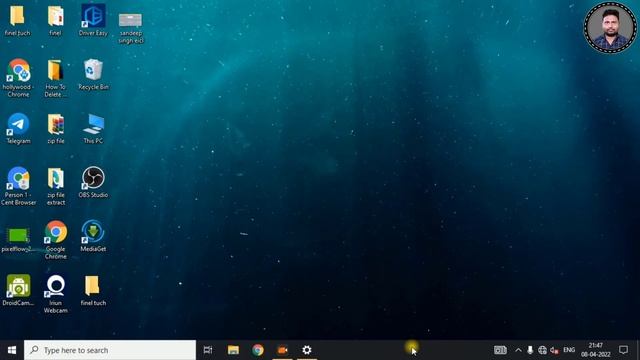
Task: Open the Telegram shortcut
Action: coord(18,124)
